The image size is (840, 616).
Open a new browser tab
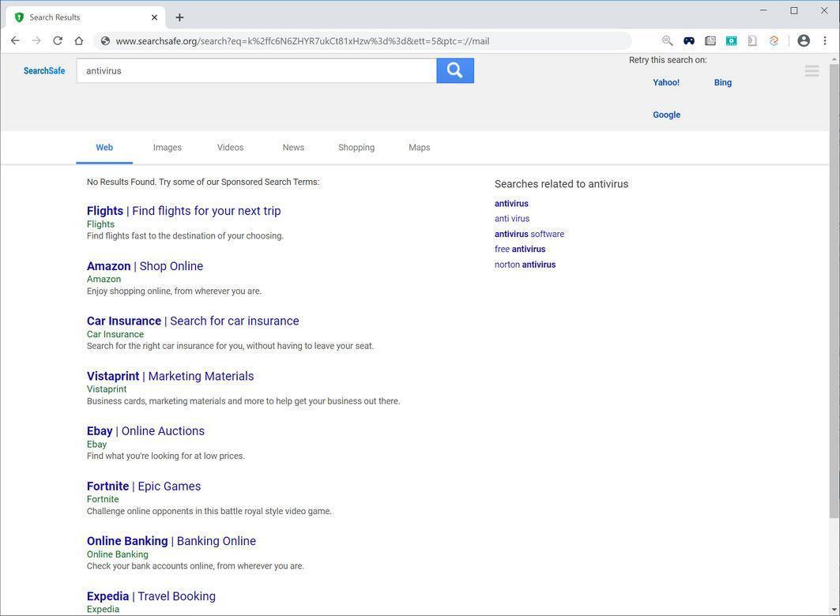[x=179, y=17]
